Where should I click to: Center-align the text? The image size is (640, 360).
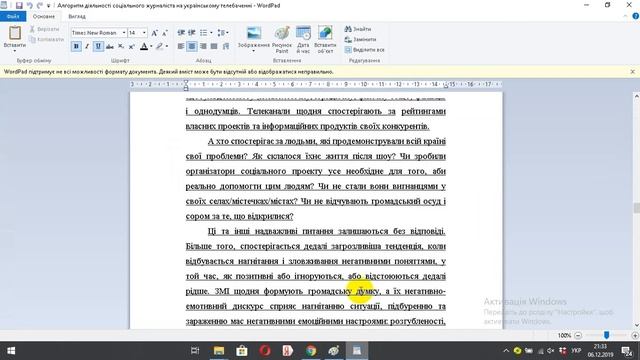point(192,47)
